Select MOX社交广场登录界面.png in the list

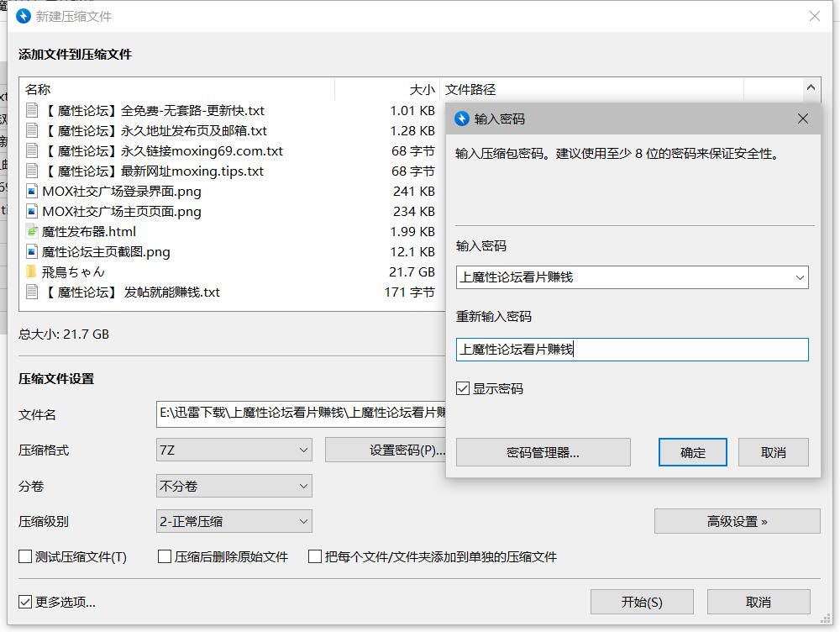click(x=122, y=192)
